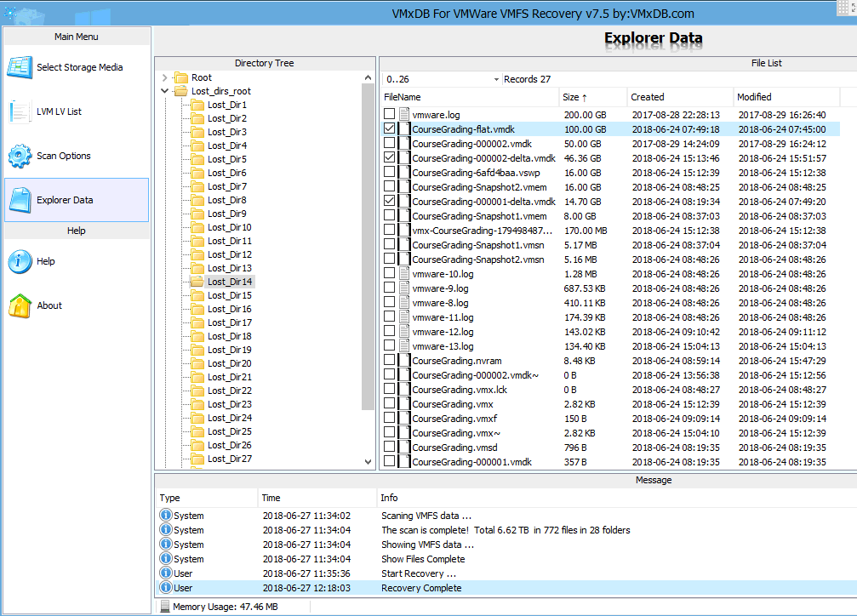This screenshot has height=616, width=857.
Task: Open Select Storage Media menu item
Action: click(x=77, y=67)
